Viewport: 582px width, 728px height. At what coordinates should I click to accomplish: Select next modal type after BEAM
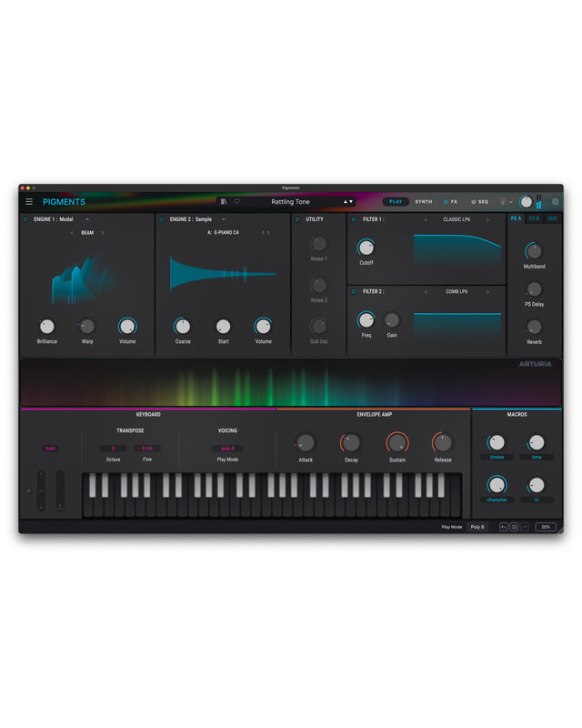point(103,233)
